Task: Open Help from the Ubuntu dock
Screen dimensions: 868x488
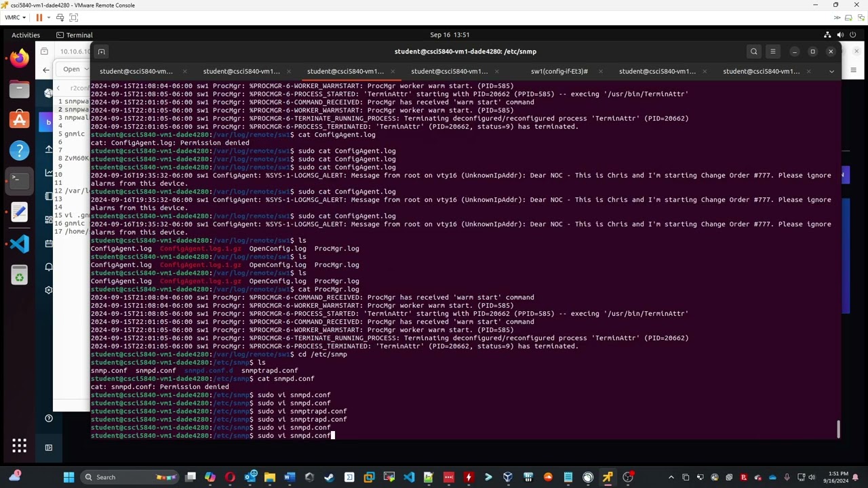Action: (19, 150)
